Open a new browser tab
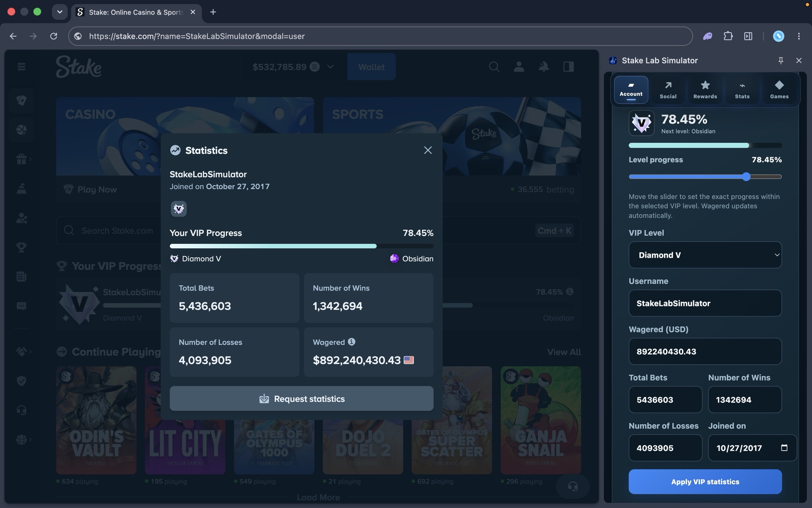The image size is (812, 508). click(x=213, y=12)
